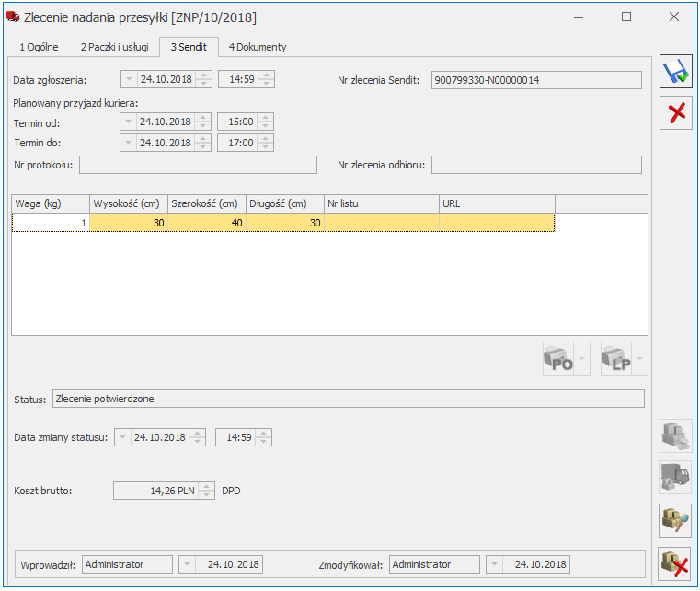Close the Zlecenie nadania przesyłki window
Image resolution: width=700 pixels, height=591 pixels.
tap(674, 17)
